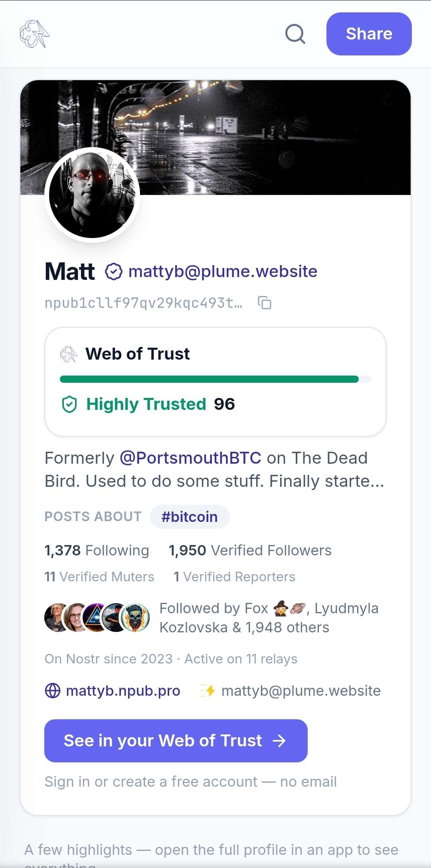This screenshot has height=868, width=431.
Task: Visit mattyb.npub.pro website link
Action: (x=123, y=691)
